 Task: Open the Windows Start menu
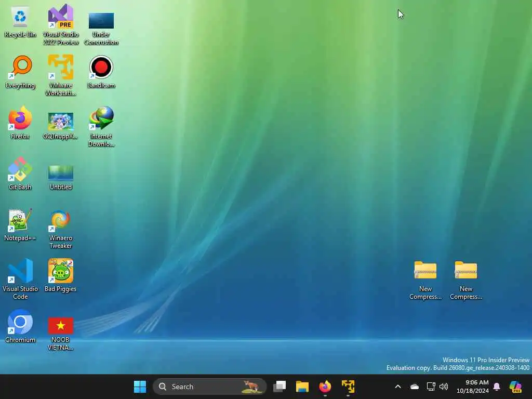(140, 387)
